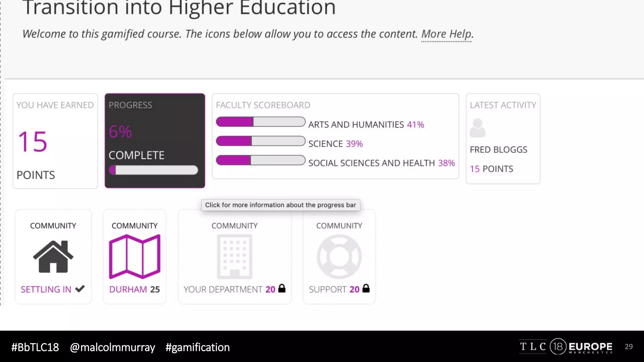Click the Fred Bloggs avatar icon
Image resolution: width=644 pixels, height=362 pixels.
click(x=477, y=128)
